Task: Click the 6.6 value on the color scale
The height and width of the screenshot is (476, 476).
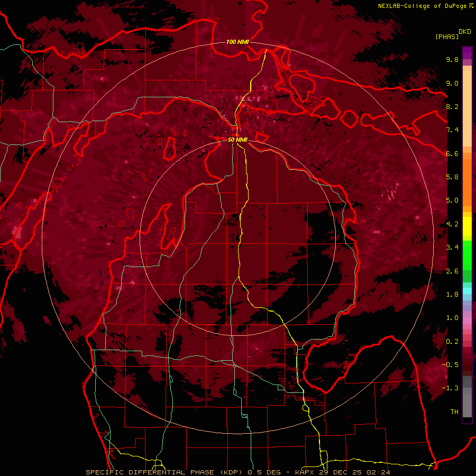Action: click(x=452, y=153)
